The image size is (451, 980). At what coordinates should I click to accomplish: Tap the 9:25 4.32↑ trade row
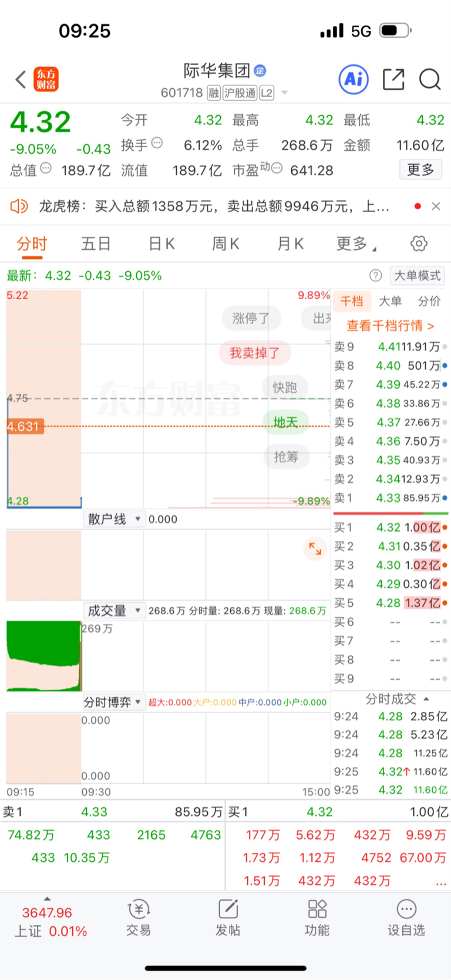pos(391,771)
